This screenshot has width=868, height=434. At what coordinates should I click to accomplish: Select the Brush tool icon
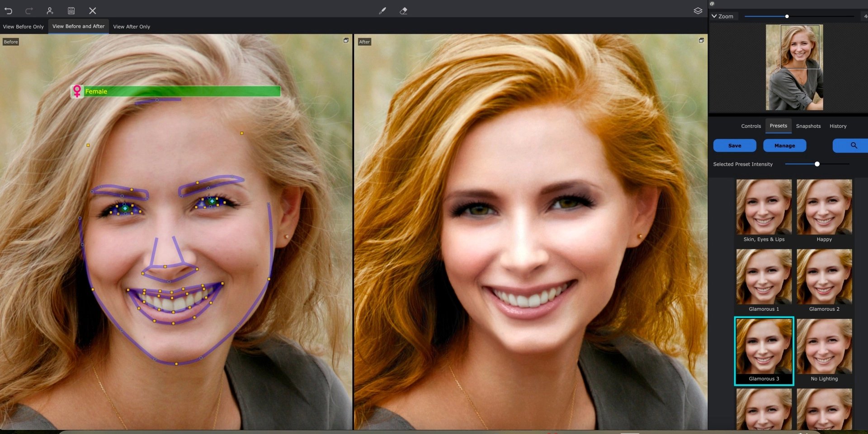pyautogui.click(x=382, y=10)
